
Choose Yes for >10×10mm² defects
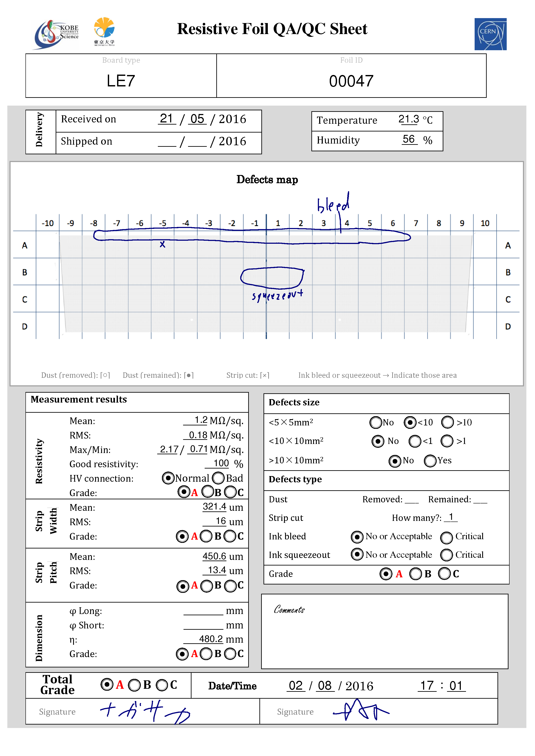[x=430, y=461]
